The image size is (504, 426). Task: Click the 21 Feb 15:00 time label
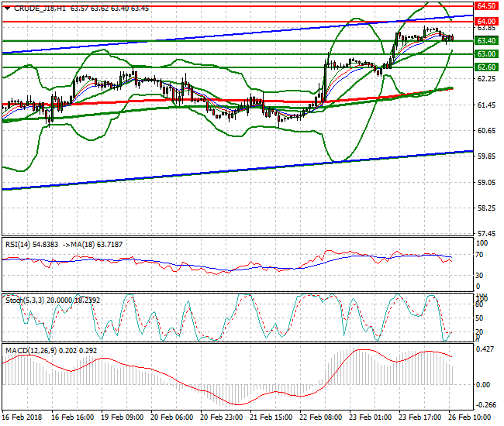pos(271,417)
